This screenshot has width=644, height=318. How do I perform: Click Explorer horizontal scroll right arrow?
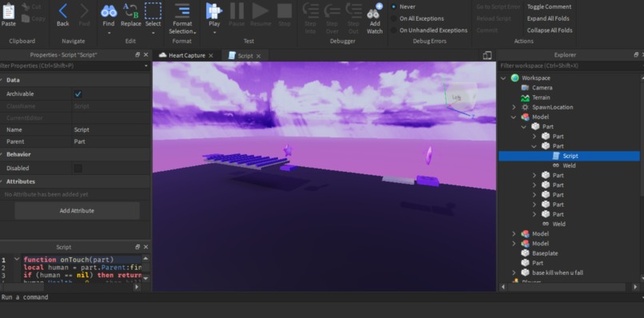click(x=635, y=287)
